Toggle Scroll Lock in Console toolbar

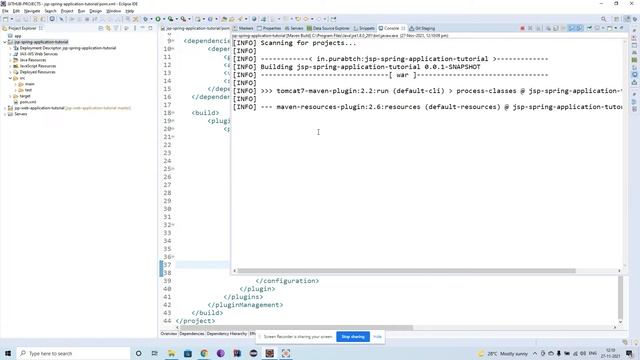click(x=556, y=28)
